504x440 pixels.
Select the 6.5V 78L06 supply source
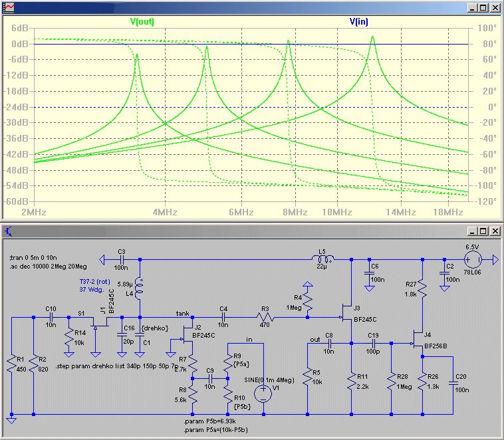click(x=473, y=259)
